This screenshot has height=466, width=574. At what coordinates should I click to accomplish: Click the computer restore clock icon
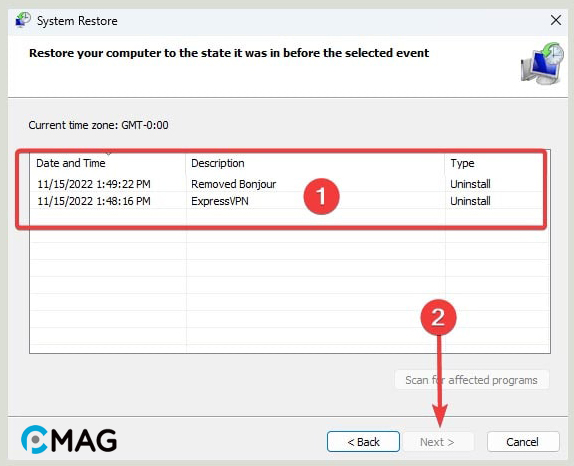[x=542, y=63]
